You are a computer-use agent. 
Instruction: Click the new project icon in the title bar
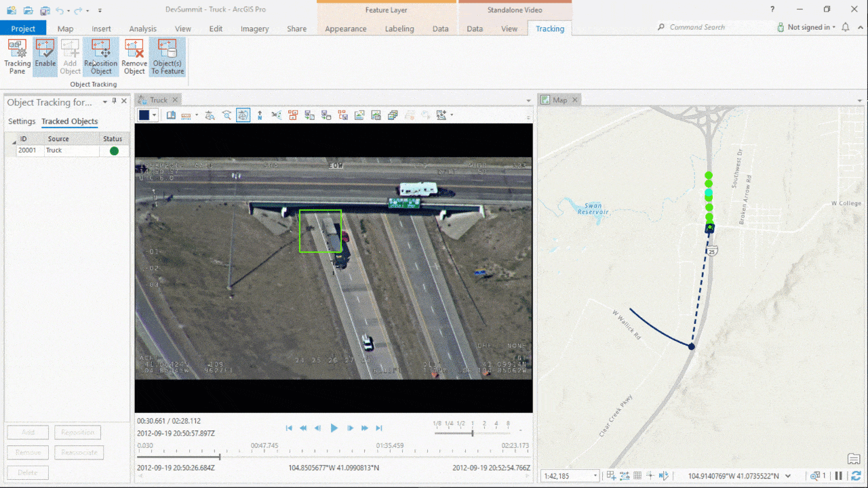click(x=12, y=10)
